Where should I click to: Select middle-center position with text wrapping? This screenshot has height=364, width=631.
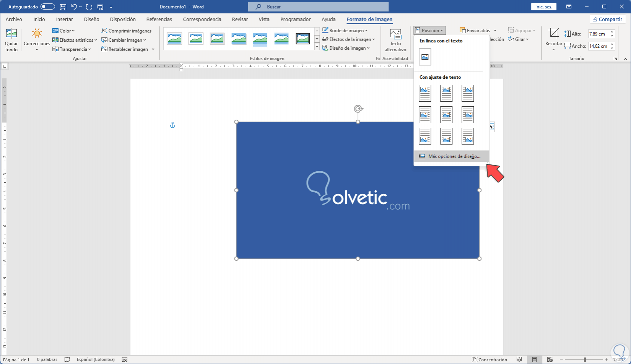[446, 115]
